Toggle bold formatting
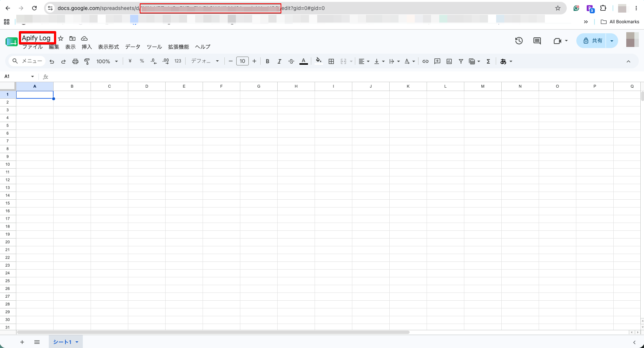Screen dimensions: 644x348 [x=268, y=61]
